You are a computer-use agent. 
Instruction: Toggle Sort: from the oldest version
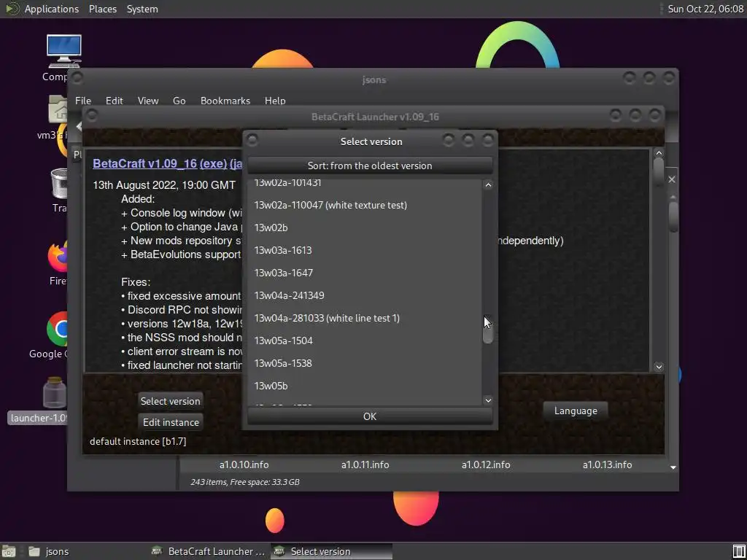(370, 166)
